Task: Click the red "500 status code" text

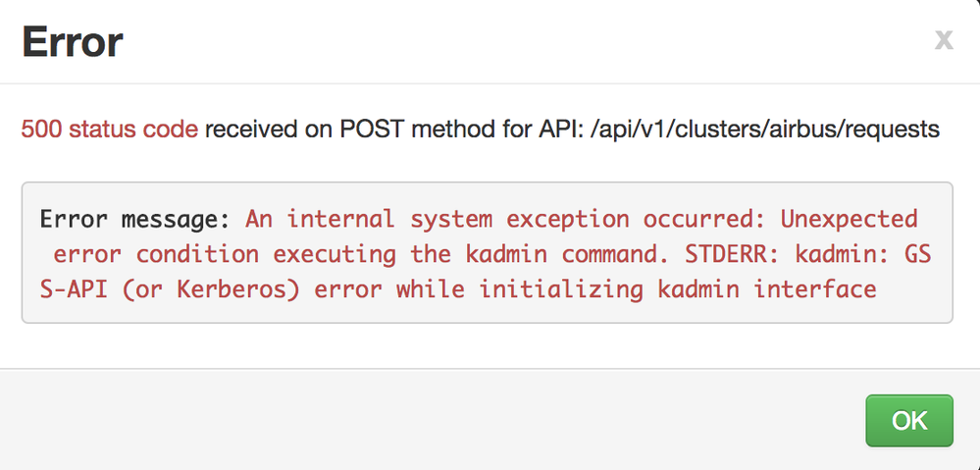Action: tap(110, 129)
